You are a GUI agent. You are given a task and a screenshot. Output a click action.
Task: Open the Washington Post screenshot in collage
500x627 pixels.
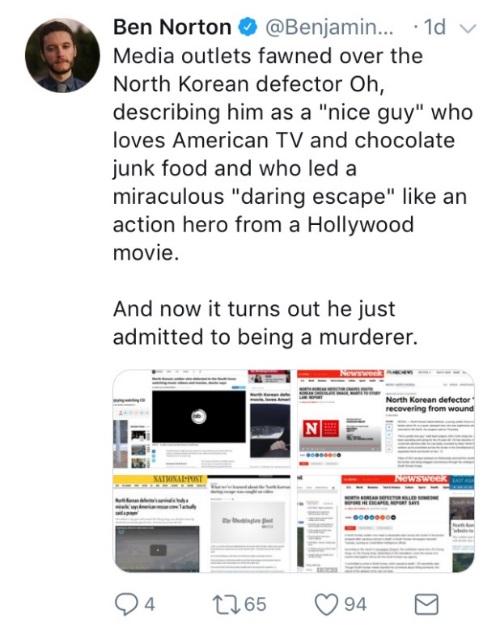tap(250, 524)
